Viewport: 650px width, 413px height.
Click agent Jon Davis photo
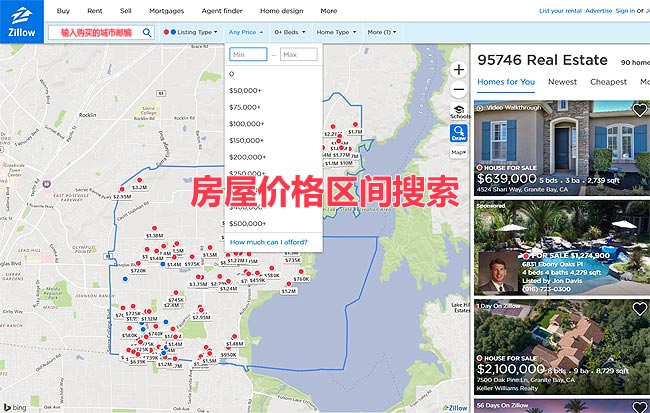[x=498, y=273]
